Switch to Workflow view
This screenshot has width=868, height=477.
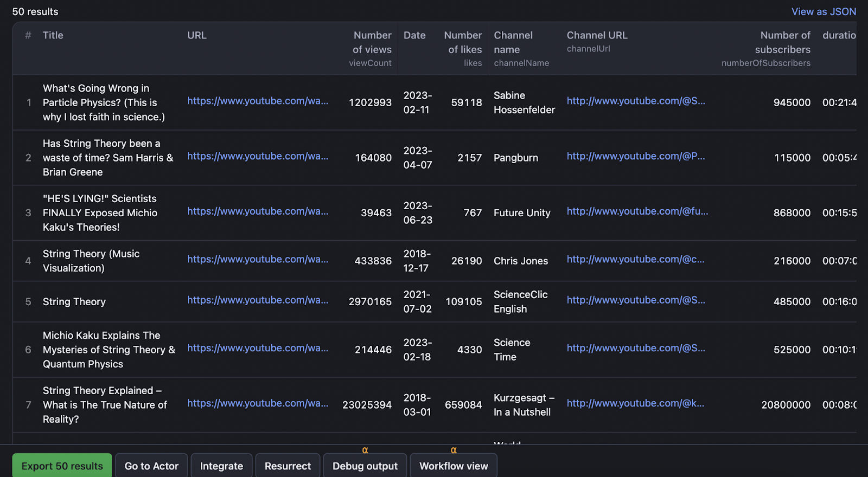(x=454, y=466)
